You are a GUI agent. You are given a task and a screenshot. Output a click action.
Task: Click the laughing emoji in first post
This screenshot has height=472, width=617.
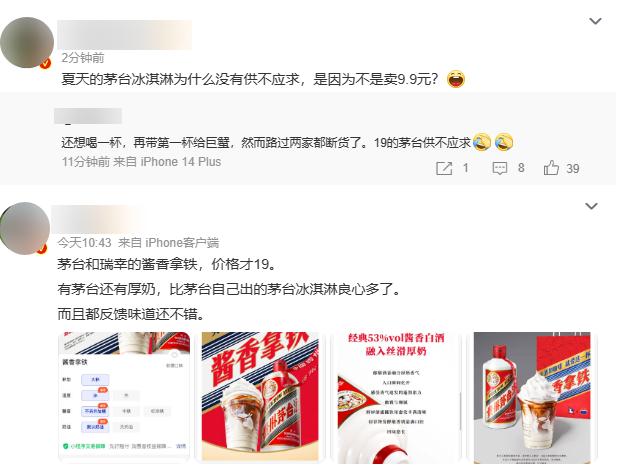pos(456,79)
